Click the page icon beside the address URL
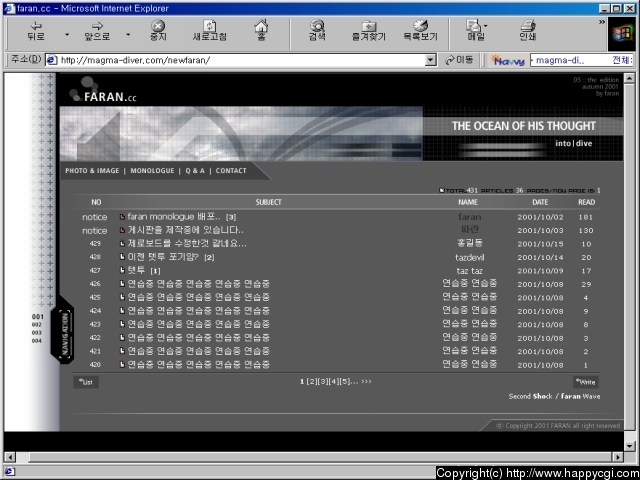This screenshot has width=640, height=480. (51, 60)
